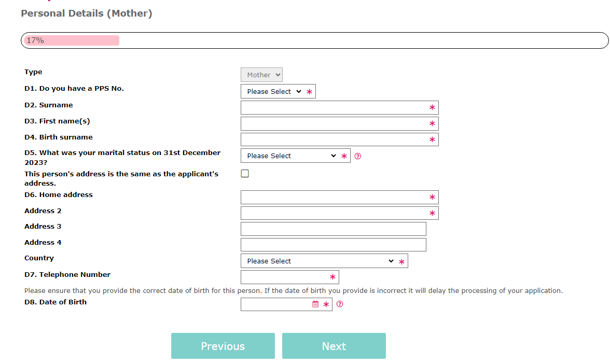Screen dimensions: 610x364
Task: Click help icon beside marital status question
Action: pos(357,156)
